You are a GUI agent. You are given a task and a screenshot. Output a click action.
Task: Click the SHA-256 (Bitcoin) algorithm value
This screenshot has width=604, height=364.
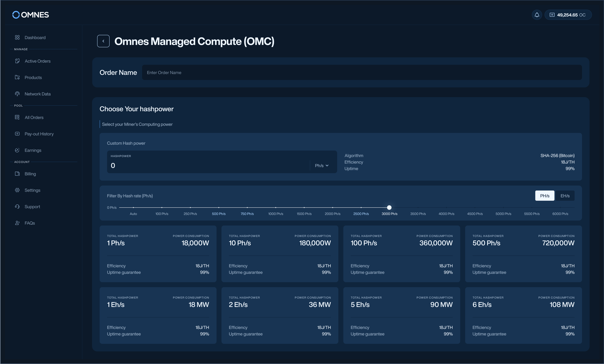557,155
